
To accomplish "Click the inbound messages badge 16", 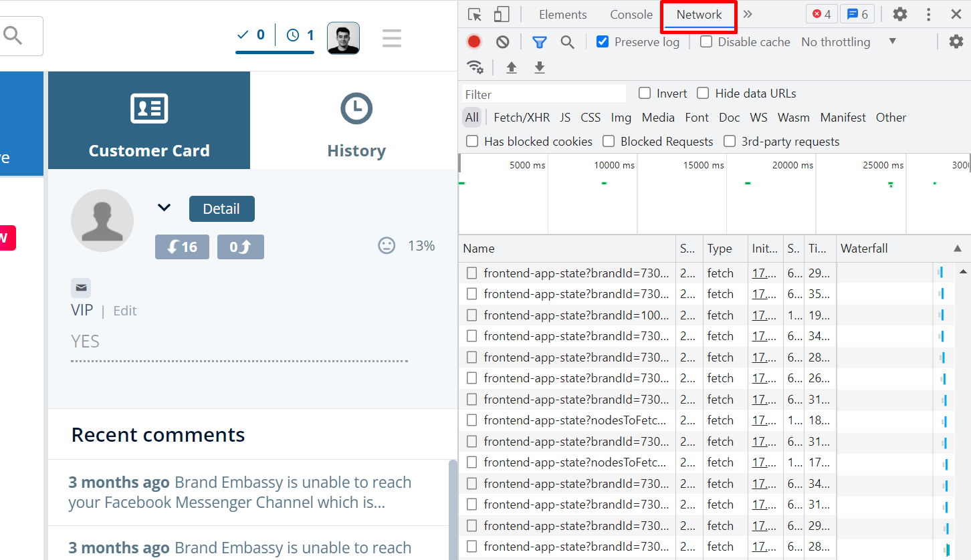I will coord(182,247).
